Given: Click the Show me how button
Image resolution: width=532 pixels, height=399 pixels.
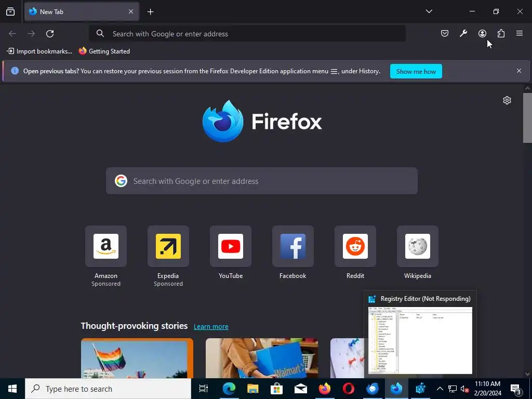Looking at the screenshot, I should [416, 71].
